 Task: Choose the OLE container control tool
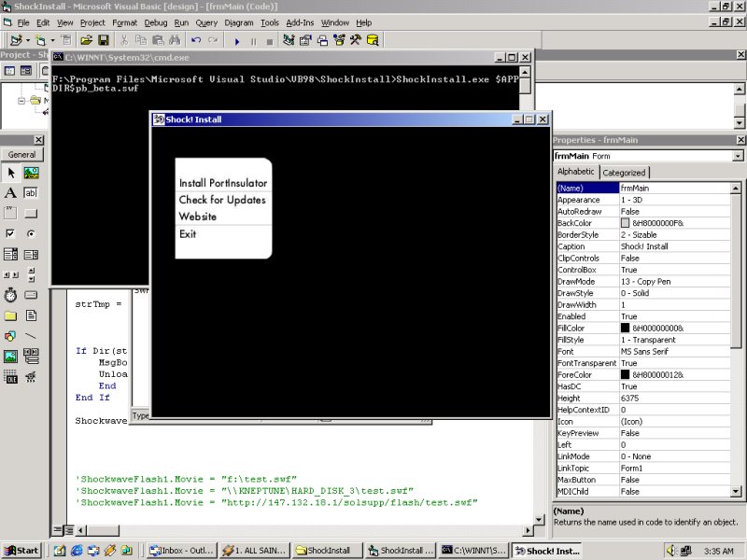(x=10, y=377)
